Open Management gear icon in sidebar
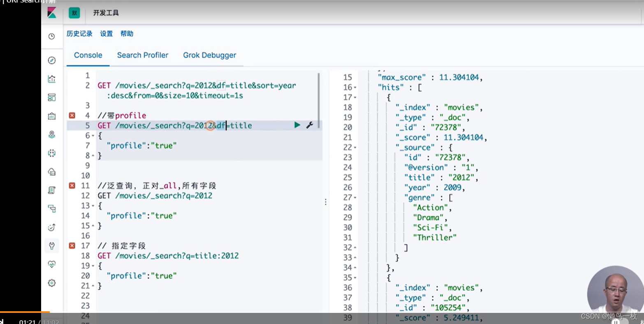Viewport: 644px width, 324px height. pyautogui.click(x=52, y=283)
